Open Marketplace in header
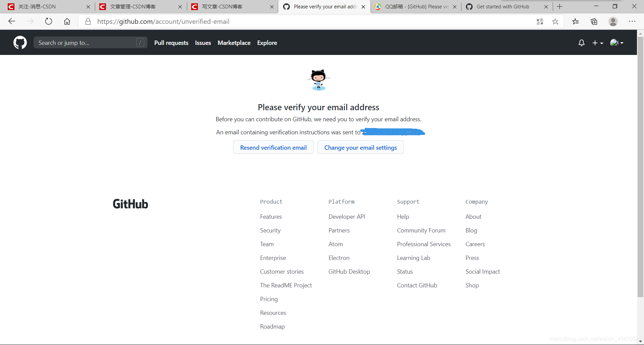Viewport: 644px width, 345px height. (234, 43)
